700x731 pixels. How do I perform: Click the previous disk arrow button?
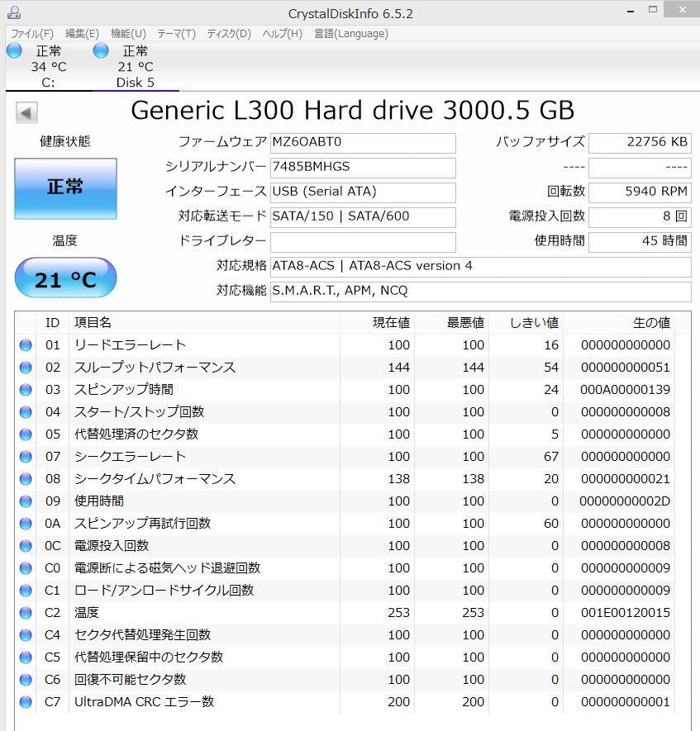[26, 113]
